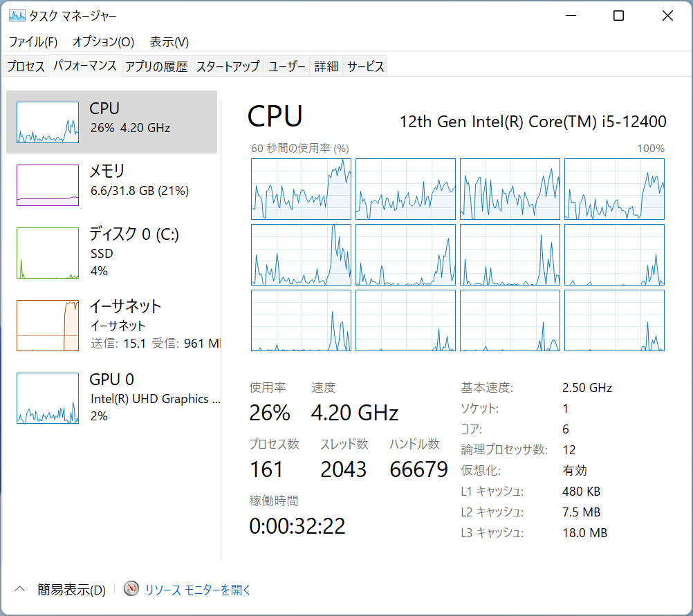Open the オプション(O) menu
Image resolution: width=693 pixels, height=616 pixels.
(103, 41)
